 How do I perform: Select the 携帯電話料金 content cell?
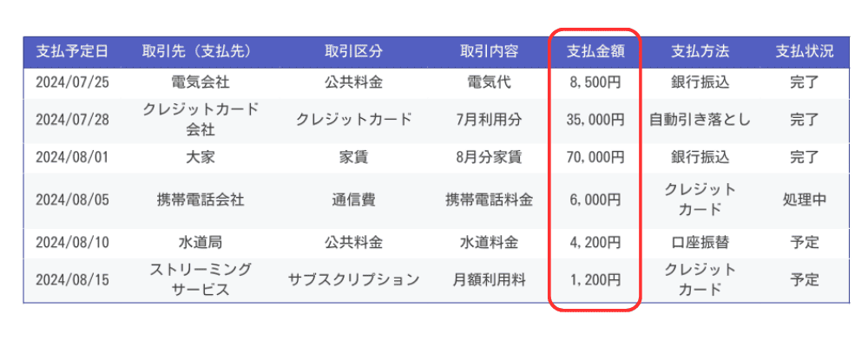point(489,200)
